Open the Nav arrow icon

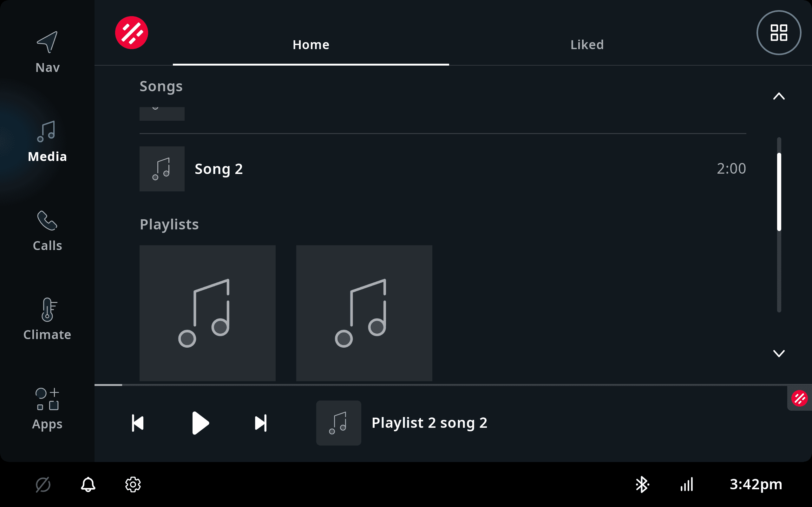point(47,42)
